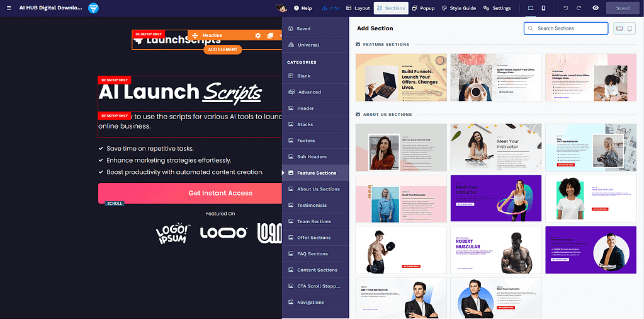Image resolution: width=644 pixels, height=319 pixels.
Task: Select the Sections tab
Action: (391, 8)
